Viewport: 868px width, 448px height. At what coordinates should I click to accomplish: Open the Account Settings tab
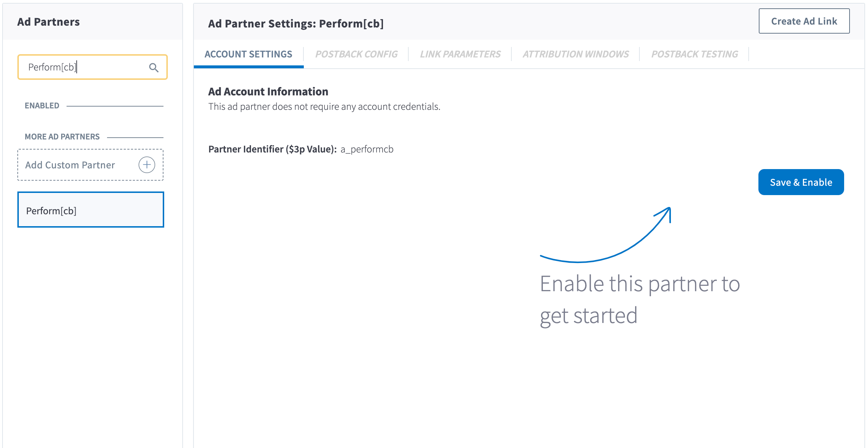click(248, 54)
